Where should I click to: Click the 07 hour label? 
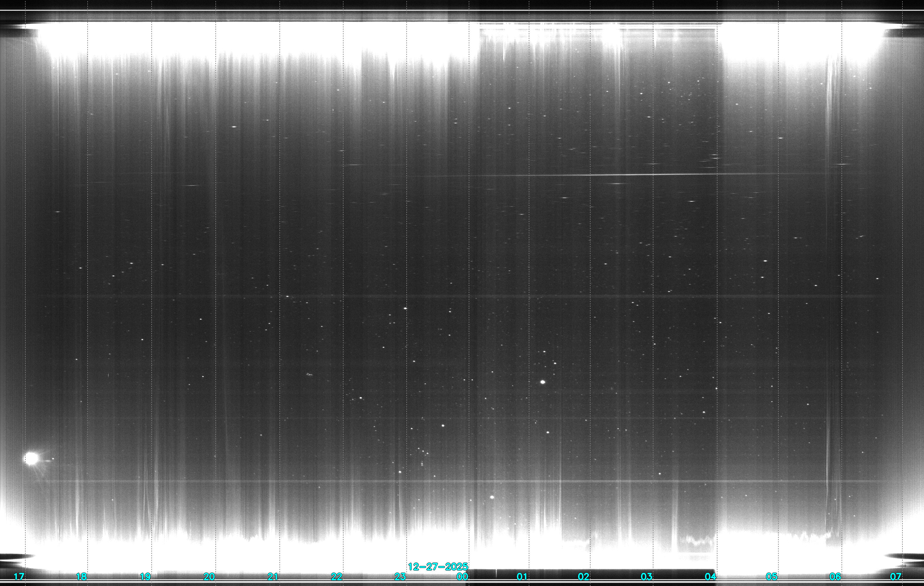point(896,576)
